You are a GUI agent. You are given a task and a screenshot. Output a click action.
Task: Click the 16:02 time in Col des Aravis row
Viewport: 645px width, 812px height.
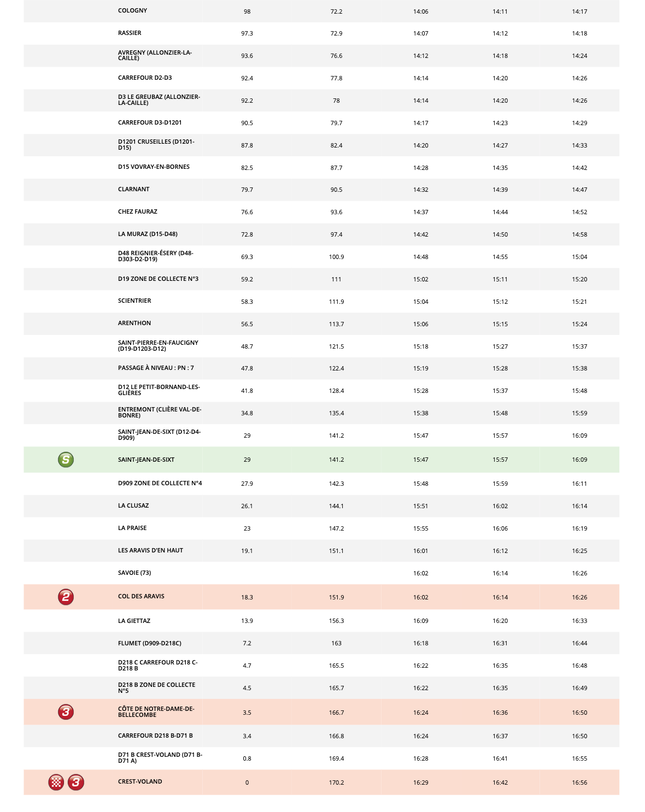(420, 597)
